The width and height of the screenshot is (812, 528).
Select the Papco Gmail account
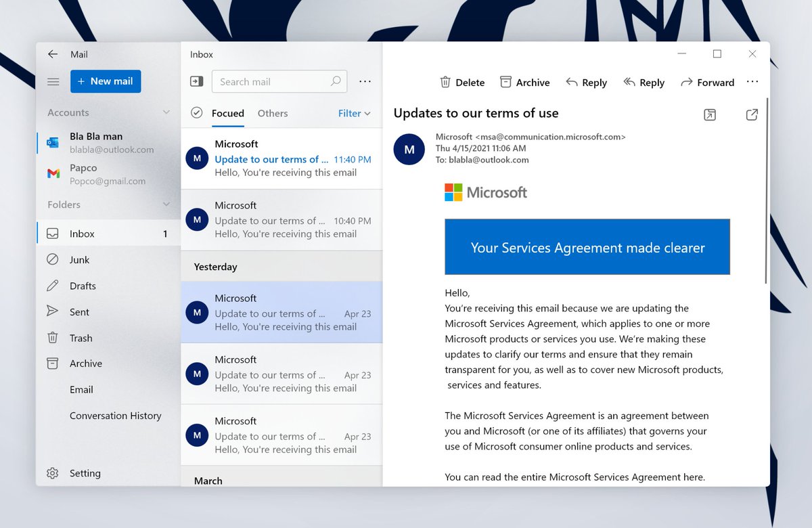(x=108, y=174)
